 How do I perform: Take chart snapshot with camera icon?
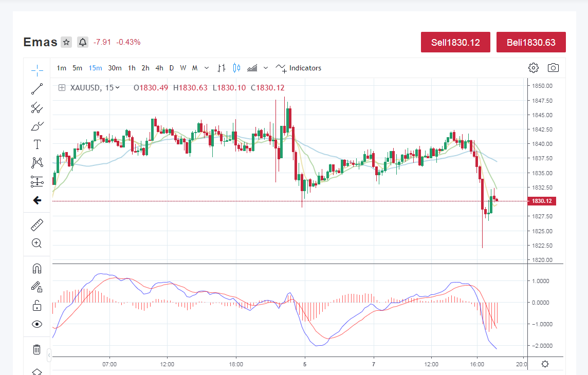[553, 68]
